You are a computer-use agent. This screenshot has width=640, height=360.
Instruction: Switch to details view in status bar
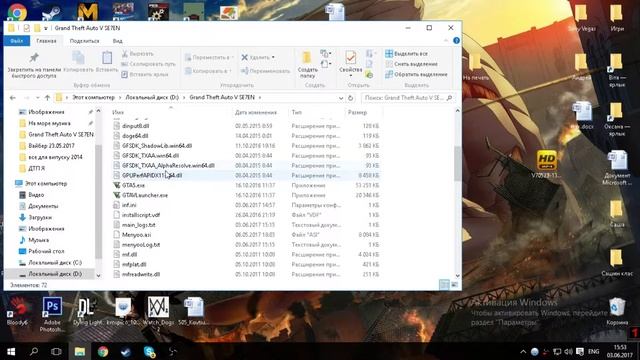coord(444,284)
